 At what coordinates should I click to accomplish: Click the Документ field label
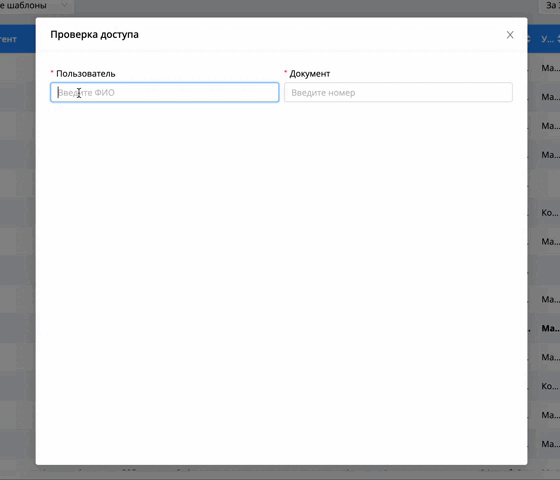tap(310, 74)
